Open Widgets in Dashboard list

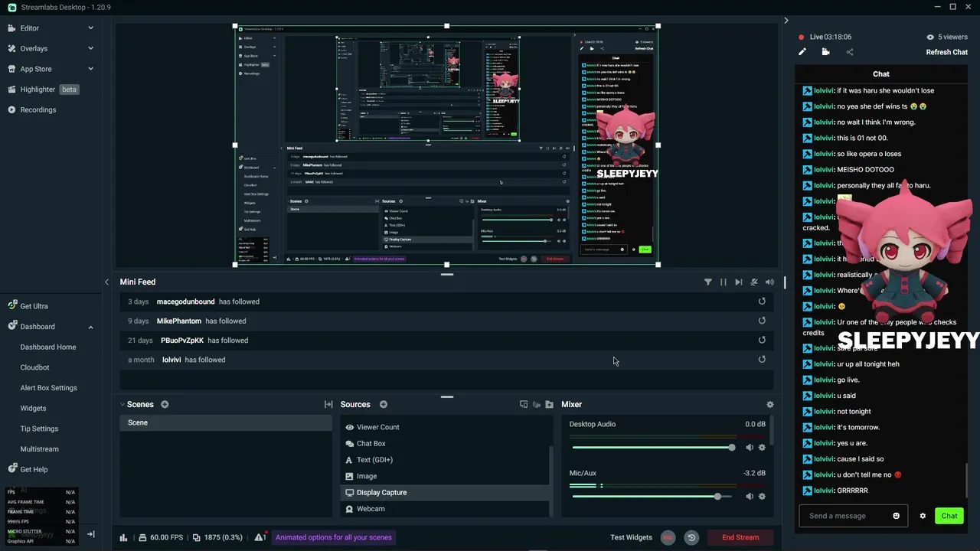[x=33, y=409]
